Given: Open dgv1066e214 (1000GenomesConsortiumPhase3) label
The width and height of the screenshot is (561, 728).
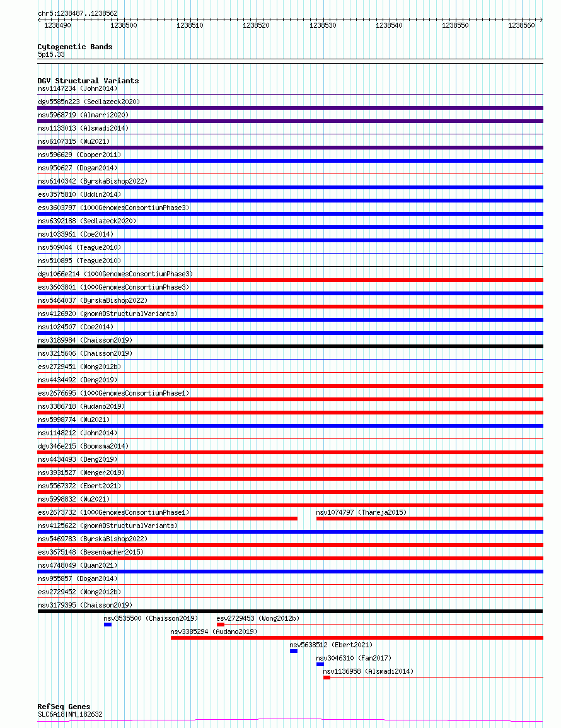Looking at the screenshot, I should pos(115,274).
